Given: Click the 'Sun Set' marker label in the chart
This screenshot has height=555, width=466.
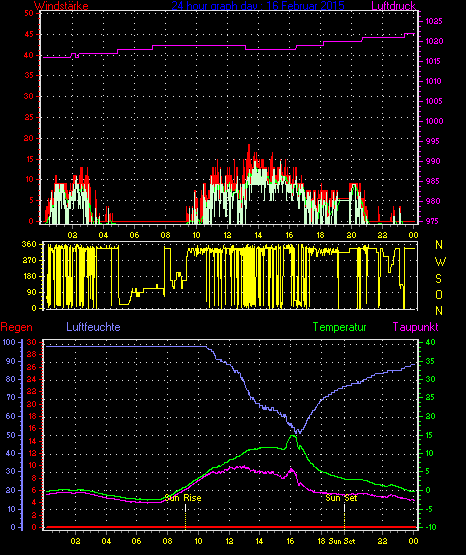Looking at the screenshot, I should pos(341,498).
